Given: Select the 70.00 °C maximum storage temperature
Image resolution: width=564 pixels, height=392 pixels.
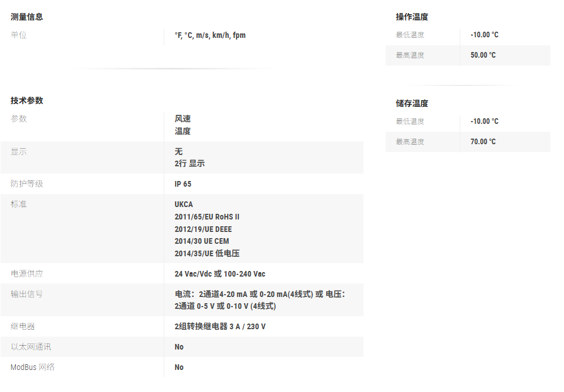Looking at the screenshot, I should click(482, 141).
